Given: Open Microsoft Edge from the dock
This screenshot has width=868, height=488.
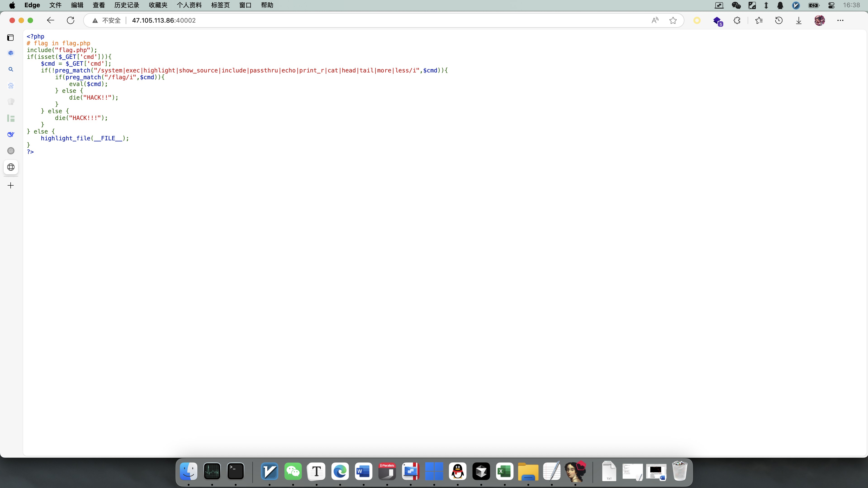Looking at the screenshot, I should (x=340, y=471).
